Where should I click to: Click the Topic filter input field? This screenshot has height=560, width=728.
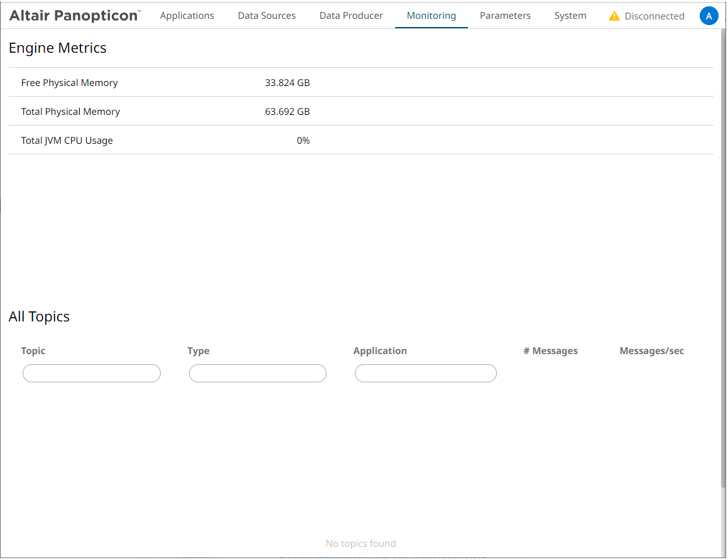(92, 374)
